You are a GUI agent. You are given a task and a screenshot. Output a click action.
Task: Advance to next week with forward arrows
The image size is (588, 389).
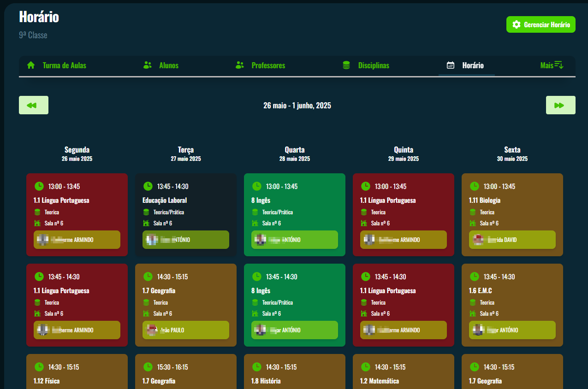[560, 105]
